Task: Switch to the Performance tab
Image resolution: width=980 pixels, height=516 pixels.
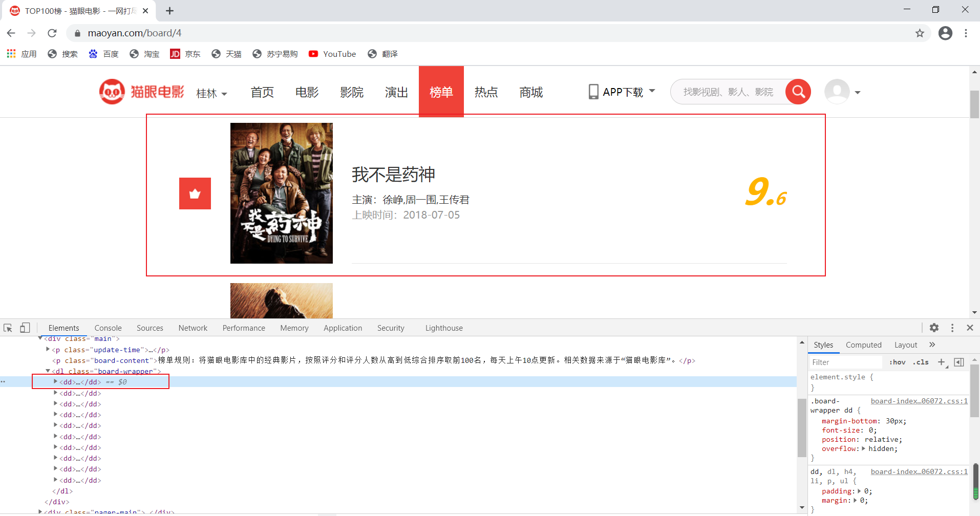Action: 244,328
